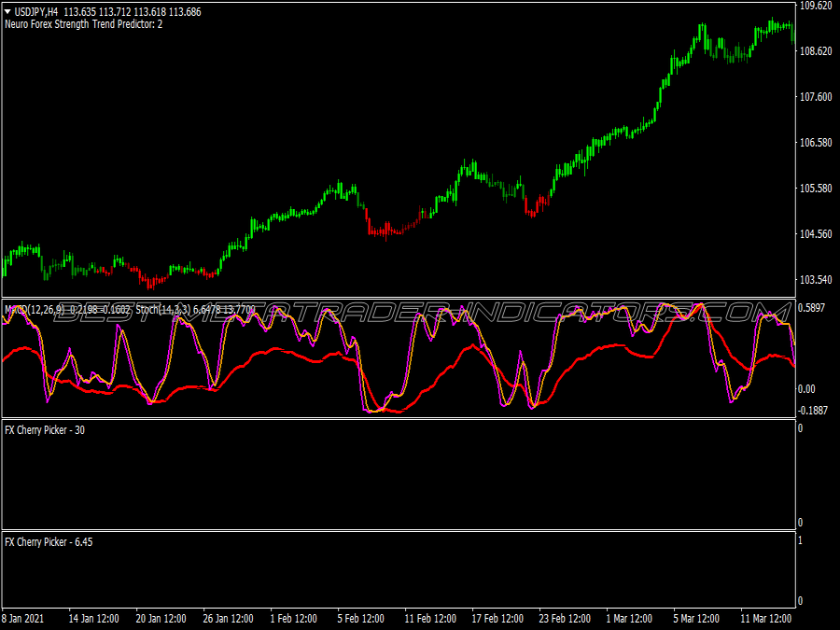
Task: Select Neuro Forex Strength Trend Predictor: 2 label
Action: (x=84, y=24)
